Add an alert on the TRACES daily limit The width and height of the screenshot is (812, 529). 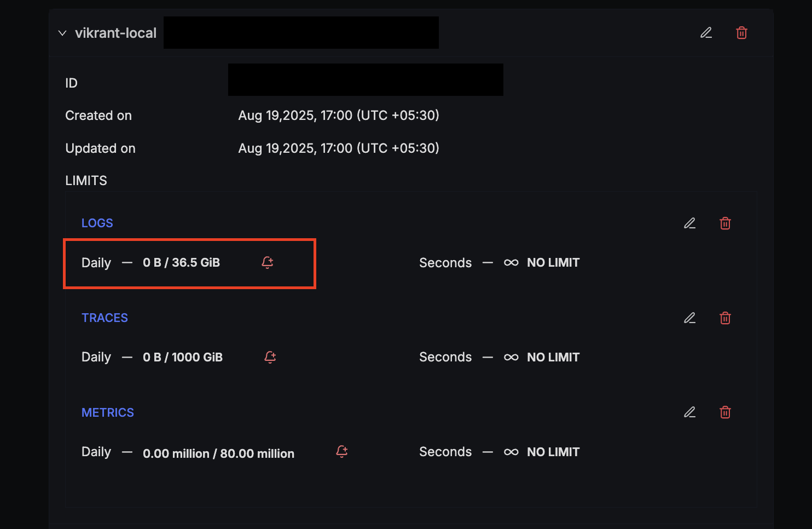click(x=270, y=357)
